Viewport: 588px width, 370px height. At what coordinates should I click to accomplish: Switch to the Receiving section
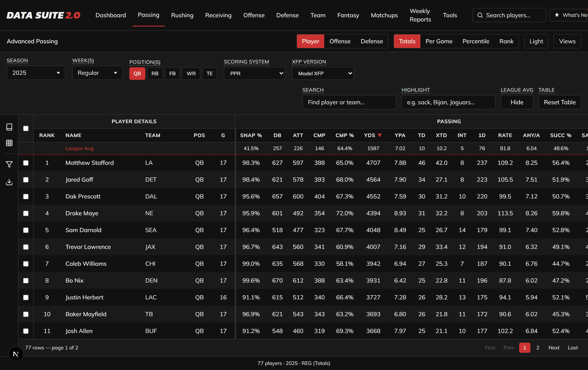(218, 15)
